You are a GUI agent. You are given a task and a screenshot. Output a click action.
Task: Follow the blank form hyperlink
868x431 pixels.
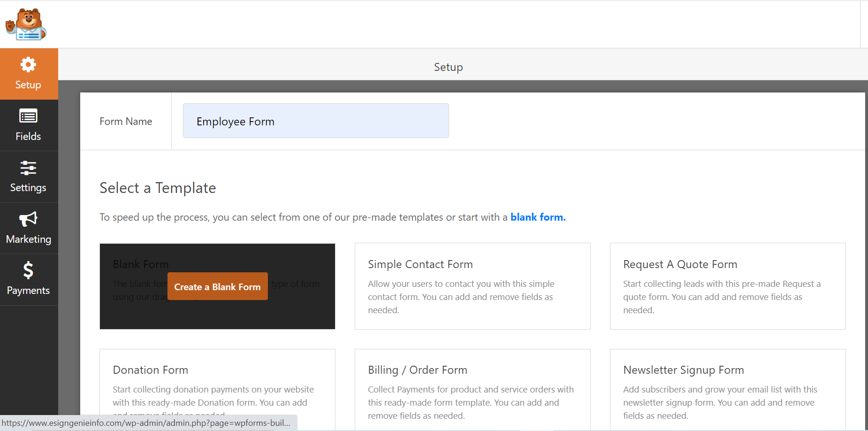tap(538, 217)
